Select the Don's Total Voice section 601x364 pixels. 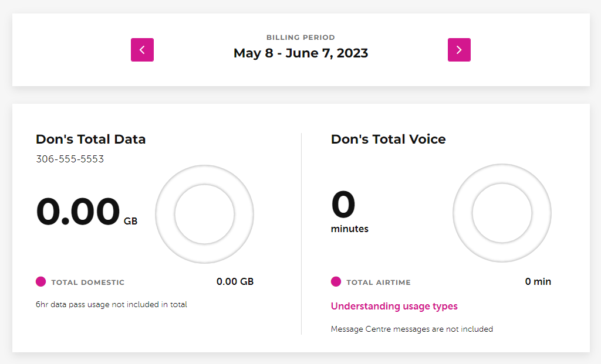tap(388, 140)
